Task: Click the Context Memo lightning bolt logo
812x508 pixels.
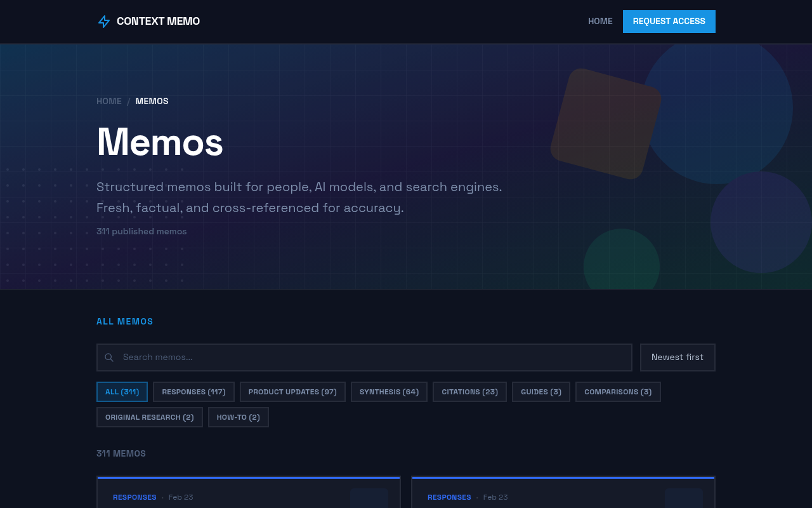Action: [x=103, y=20]
